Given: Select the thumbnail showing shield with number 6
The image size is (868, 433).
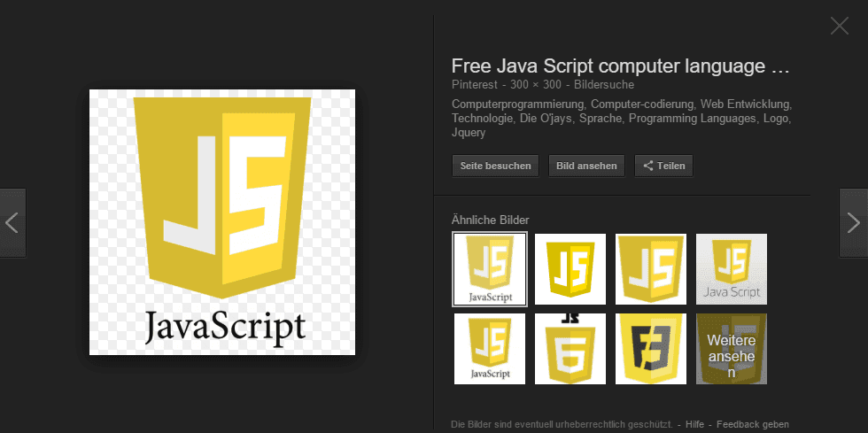Looking at the screenshot, I should tap(570, 349).
